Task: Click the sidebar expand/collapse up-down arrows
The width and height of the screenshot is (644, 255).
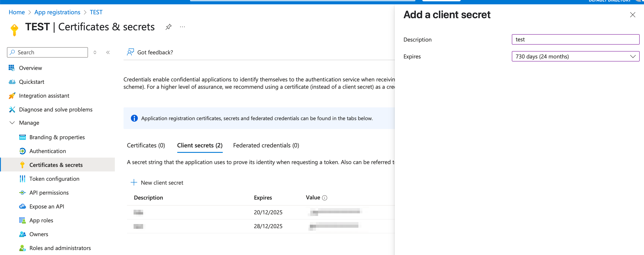Action: [95, 52]
